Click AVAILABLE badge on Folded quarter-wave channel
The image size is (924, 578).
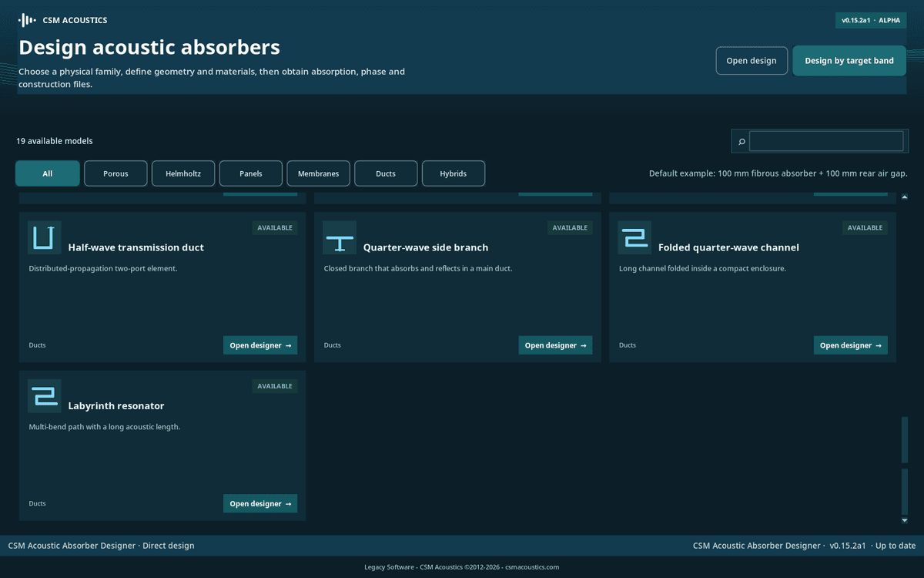pos(865,228)
